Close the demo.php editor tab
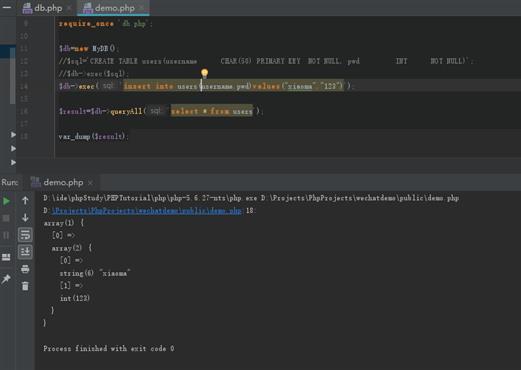 [x=142, y=7]
